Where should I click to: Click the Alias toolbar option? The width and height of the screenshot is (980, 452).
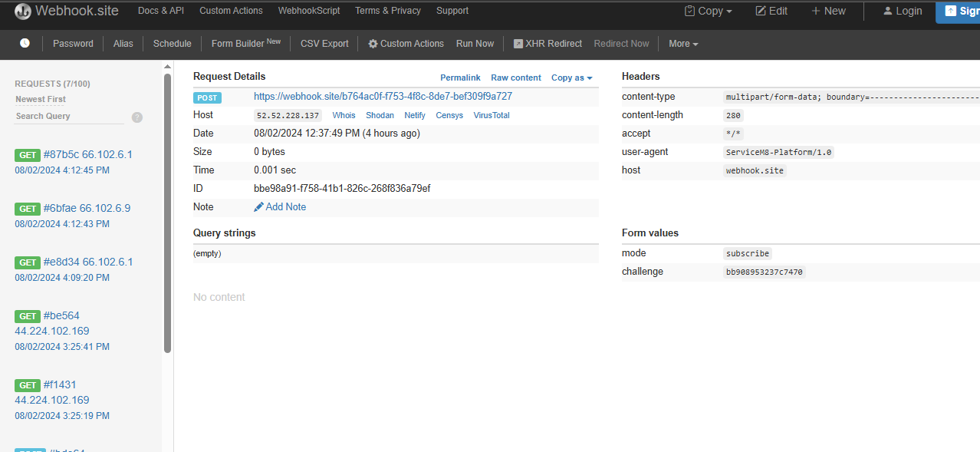tap(123, 44)
